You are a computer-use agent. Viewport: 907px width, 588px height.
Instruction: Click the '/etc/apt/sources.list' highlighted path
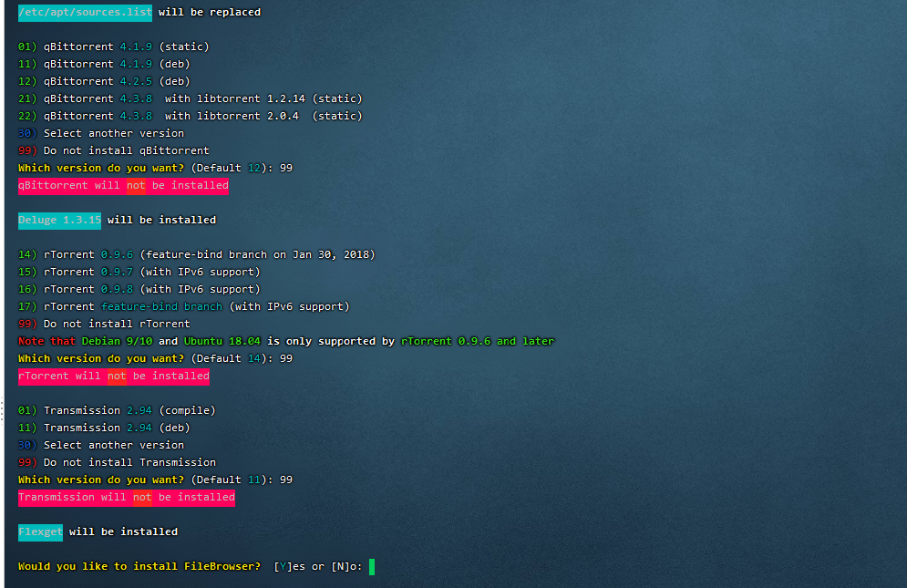[85, 12]
